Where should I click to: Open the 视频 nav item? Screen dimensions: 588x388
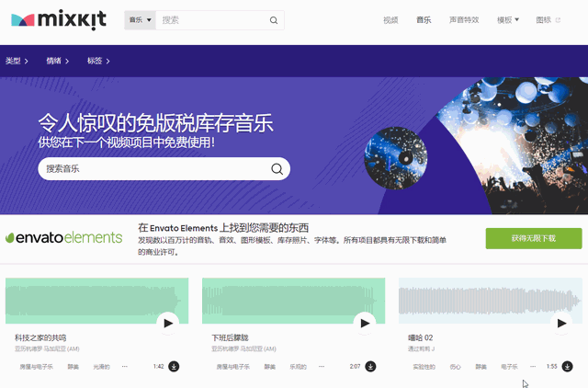[390, 20]
